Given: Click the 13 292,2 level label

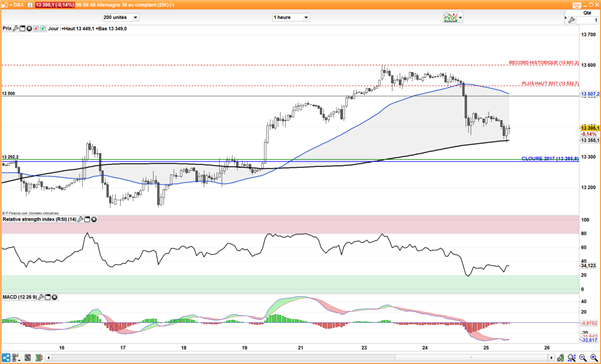Looking at the screenshot, I should 10,157.
